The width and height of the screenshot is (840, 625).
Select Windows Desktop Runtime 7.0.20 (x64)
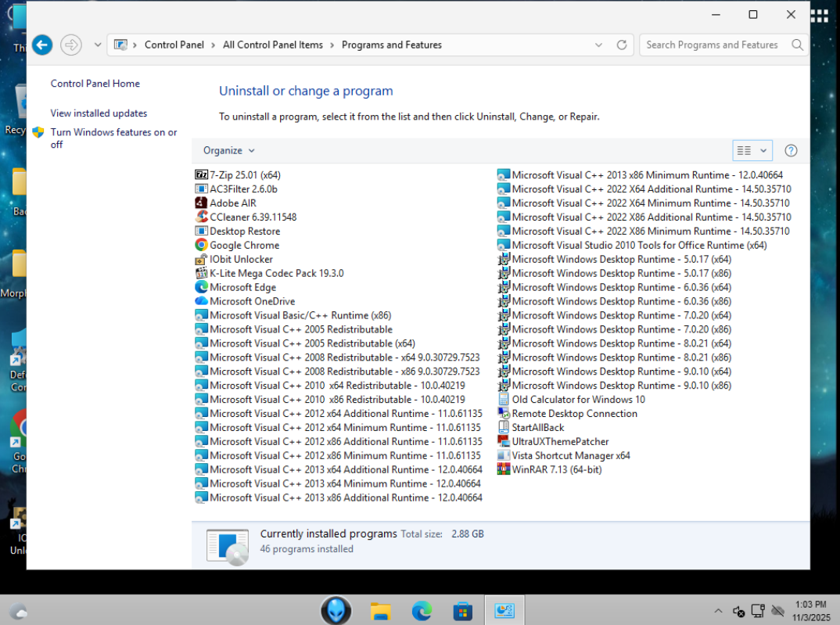pos(615,315)
